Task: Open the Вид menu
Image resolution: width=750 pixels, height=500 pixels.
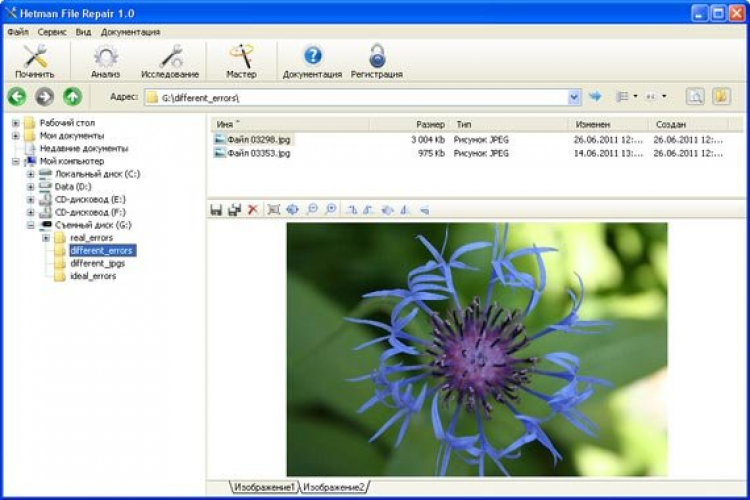Action: [83, 32]
